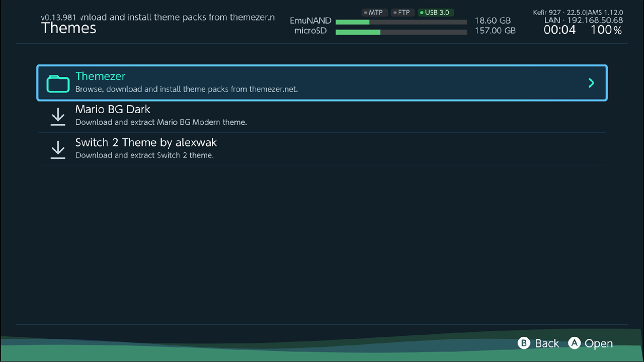Viewport: 644px width, 362px height.
Task: Click the Switch 2 Theme download icon
Action: click(58, 150)
